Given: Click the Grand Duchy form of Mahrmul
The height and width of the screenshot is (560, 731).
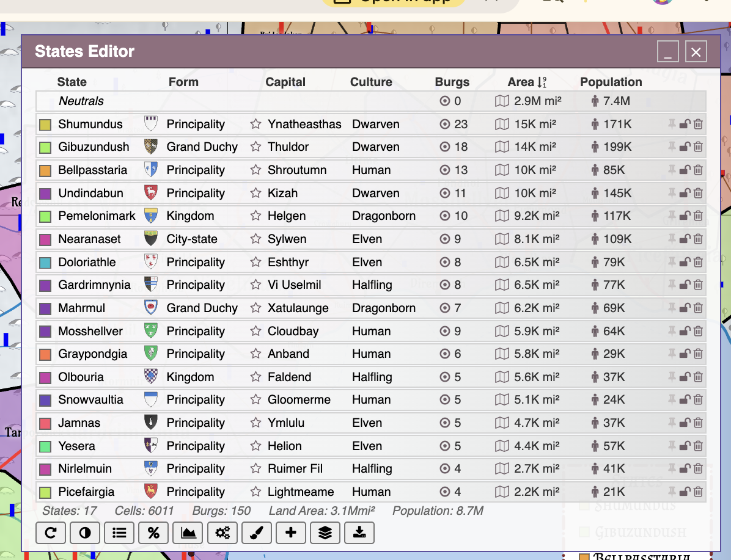Looking at the screenshot, I should [202, 308].
